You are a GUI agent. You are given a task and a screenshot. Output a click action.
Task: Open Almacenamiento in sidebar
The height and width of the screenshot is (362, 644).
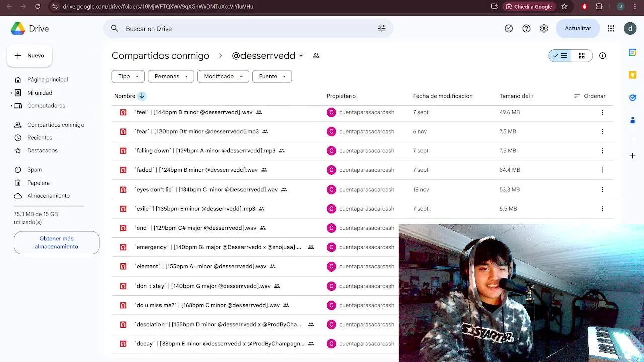point(48,196)
